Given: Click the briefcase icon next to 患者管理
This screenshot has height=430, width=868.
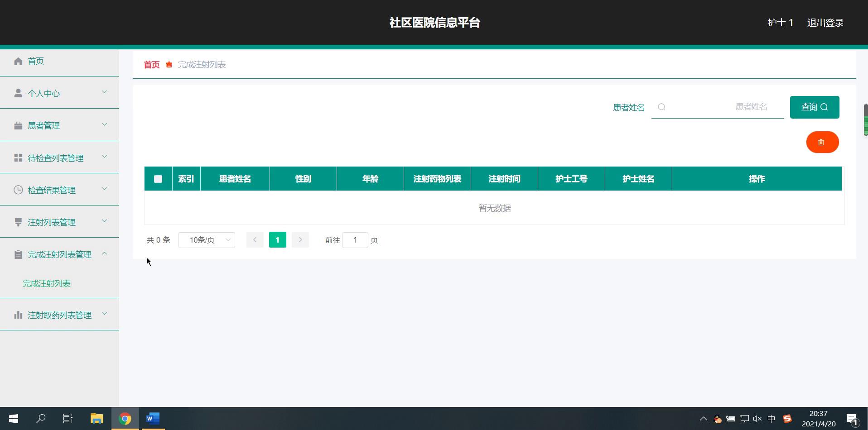Looking at the screenshot, I should [x=18, y=125].
